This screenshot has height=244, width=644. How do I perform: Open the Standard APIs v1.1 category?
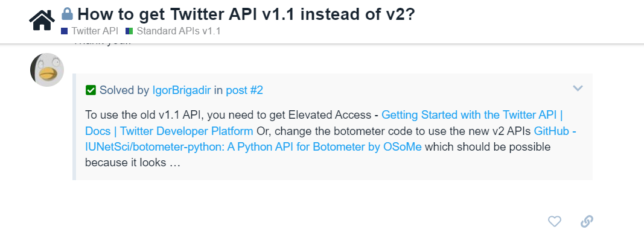tap(179, 31)
